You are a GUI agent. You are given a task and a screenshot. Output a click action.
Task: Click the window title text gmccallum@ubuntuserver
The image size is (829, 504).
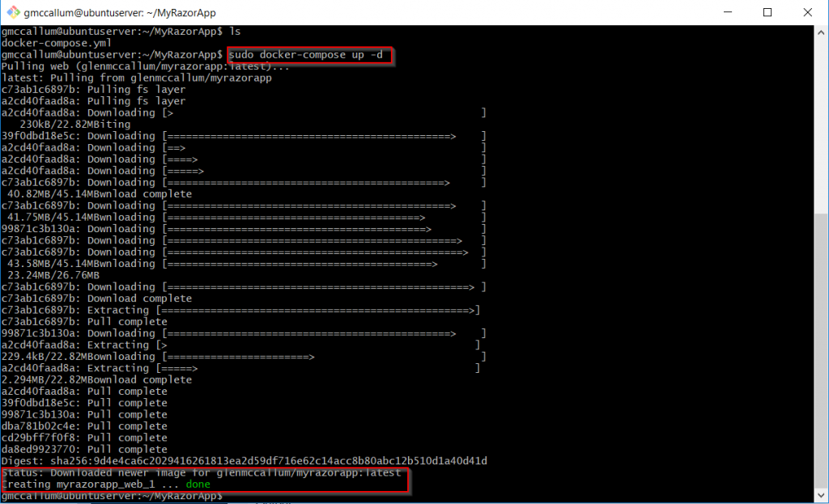pos(120,13)
